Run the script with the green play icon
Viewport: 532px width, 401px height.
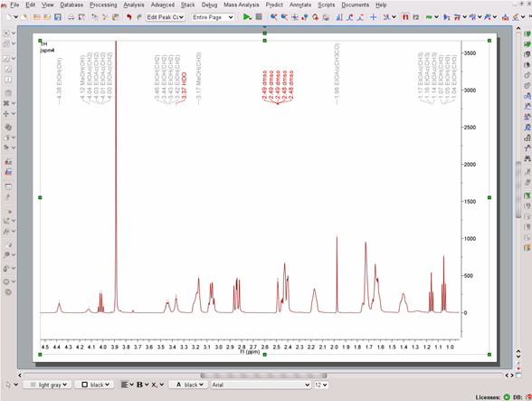point(246,16)
